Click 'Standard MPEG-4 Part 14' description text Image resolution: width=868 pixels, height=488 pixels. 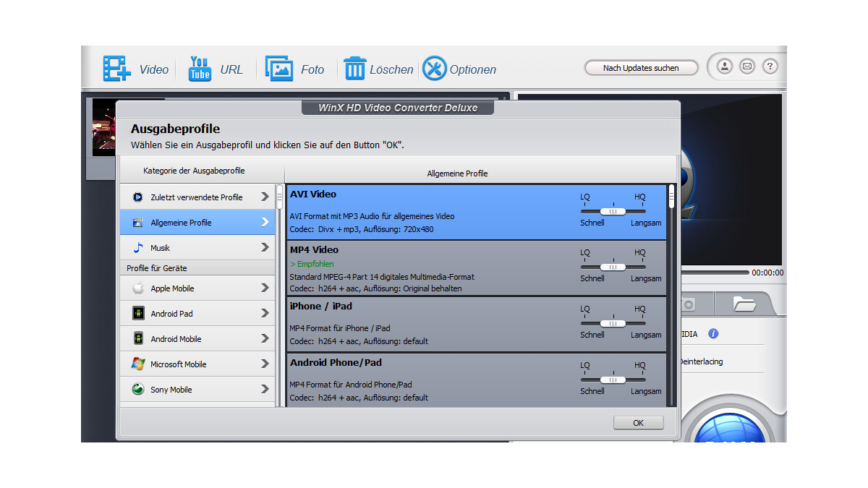pos(382,277)
